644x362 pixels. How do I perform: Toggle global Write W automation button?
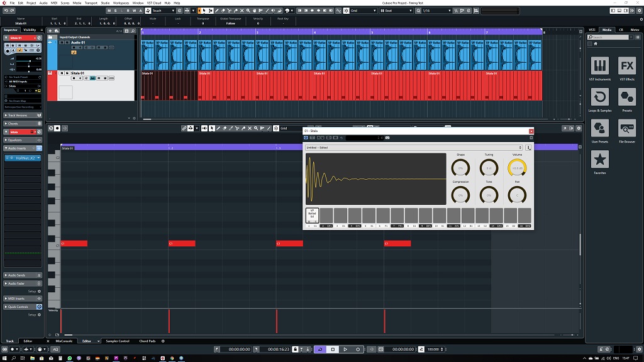click(x=135, y=11)
